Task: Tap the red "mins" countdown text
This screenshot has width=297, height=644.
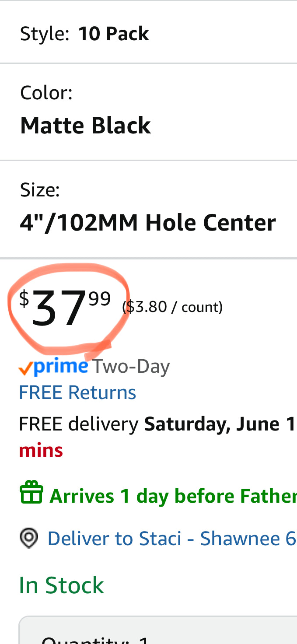Action: tap(41, 450)
